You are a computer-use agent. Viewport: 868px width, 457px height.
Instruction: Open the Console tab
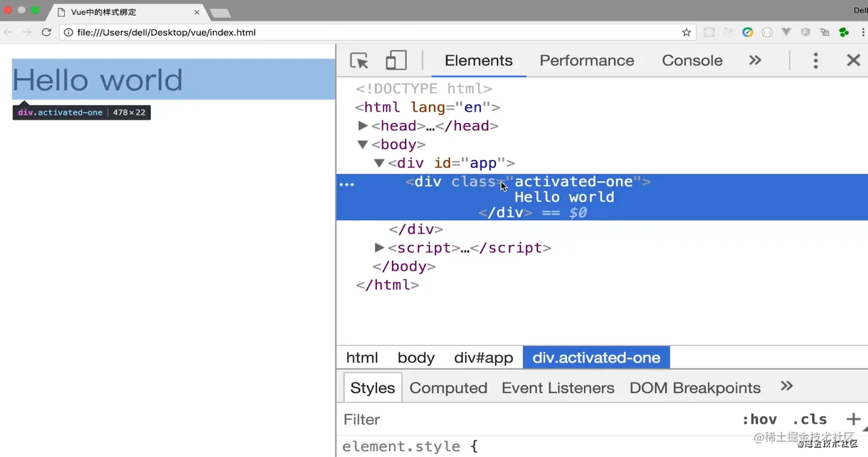pyautogui.click(x=692, y=60)
